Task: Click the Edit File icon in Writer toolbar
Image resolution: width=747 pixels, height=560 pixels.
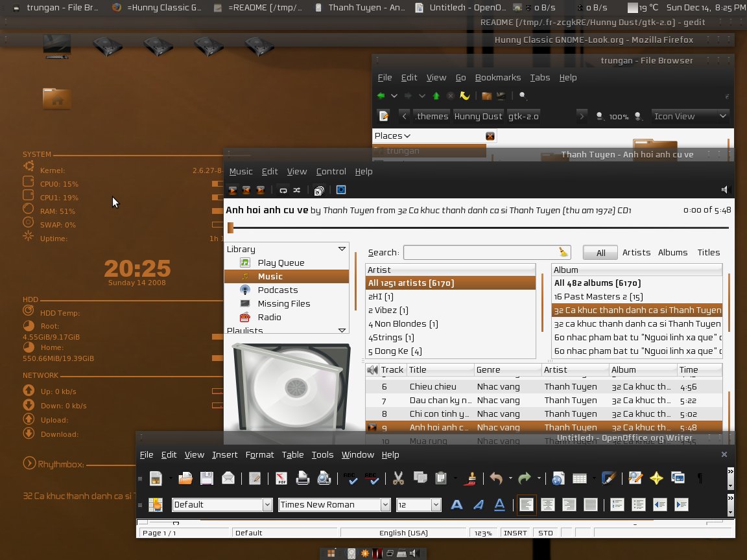Action: [255, 478]
